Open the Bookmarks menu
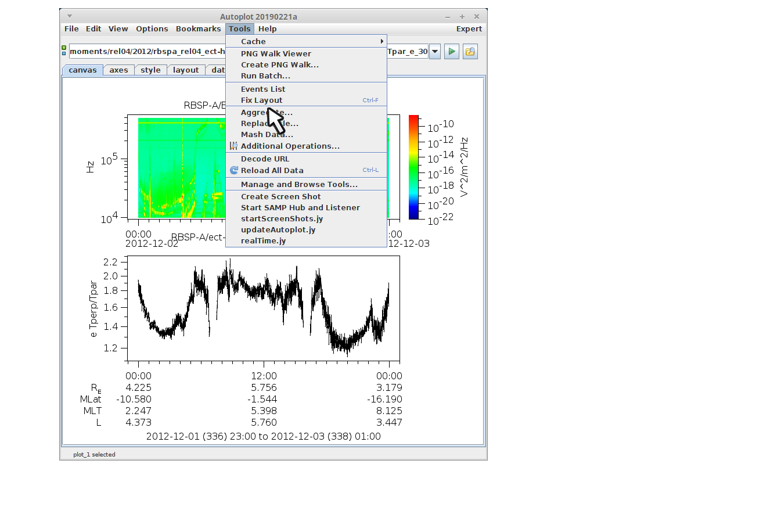Image resolution: width=781 pixels, height=532 pixels. click(x=198, y=29)
